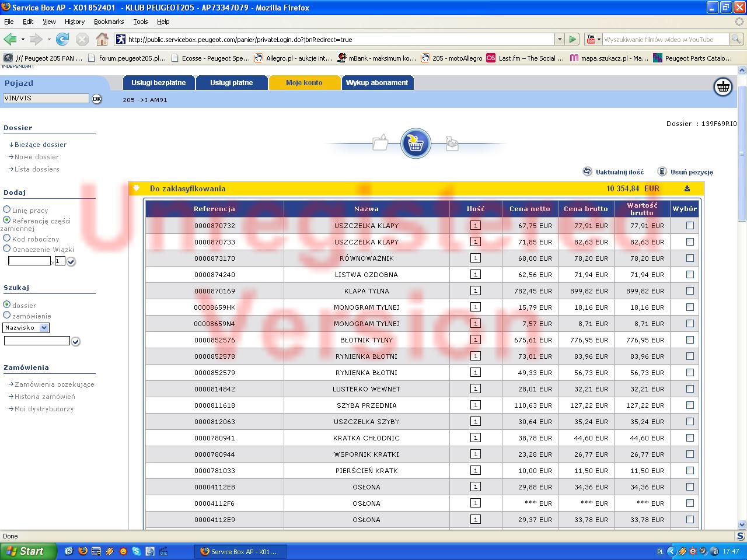Click the central blue basket step icon
Viewport: 747px width, 560px height.
tap(416, 143)
